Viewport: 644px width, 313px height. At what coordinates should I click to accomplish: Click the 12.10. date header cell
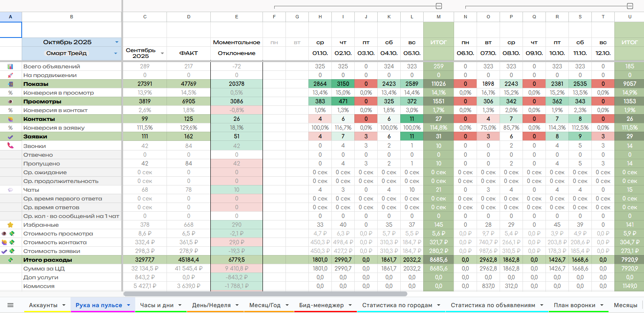[x=603, y=53]
